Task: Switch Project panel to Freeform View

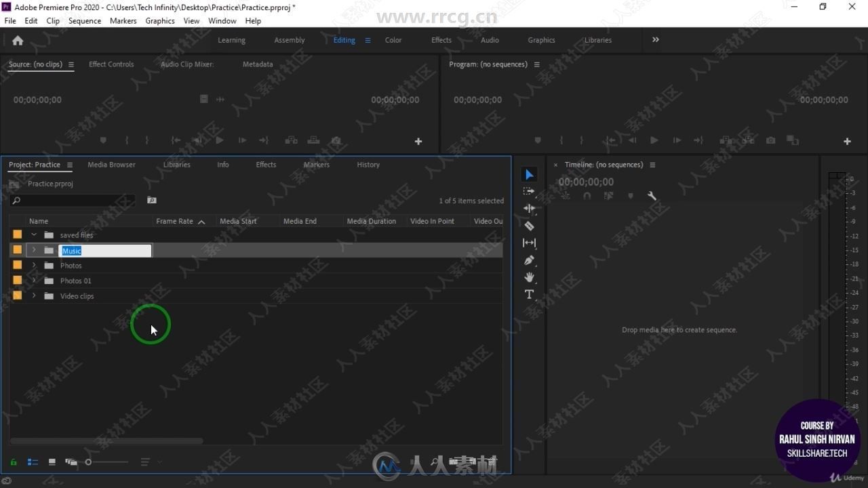Action: 71,462
